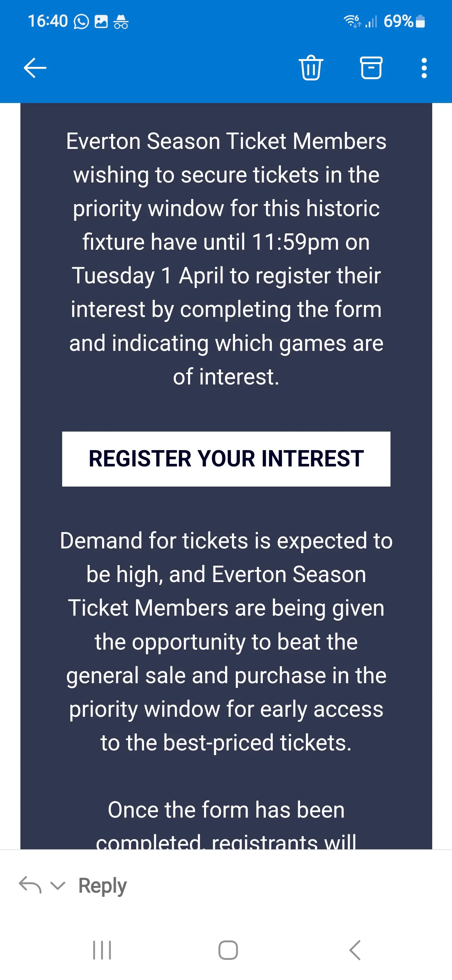Expand reply options with the chevron
This screenshot has width=452, height=980.
[58, 886]
